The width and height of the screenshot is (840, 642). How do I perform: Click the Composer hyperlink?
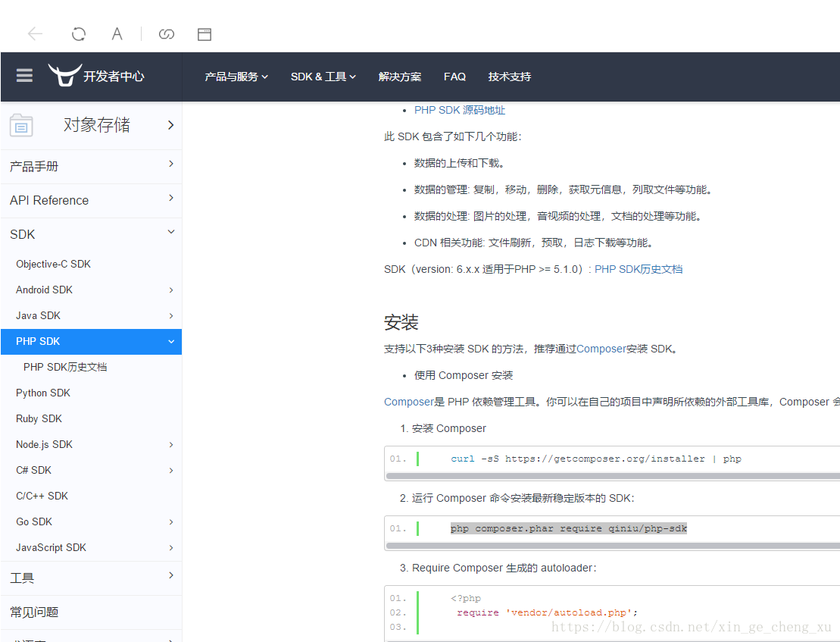click(x=601, y=349)
